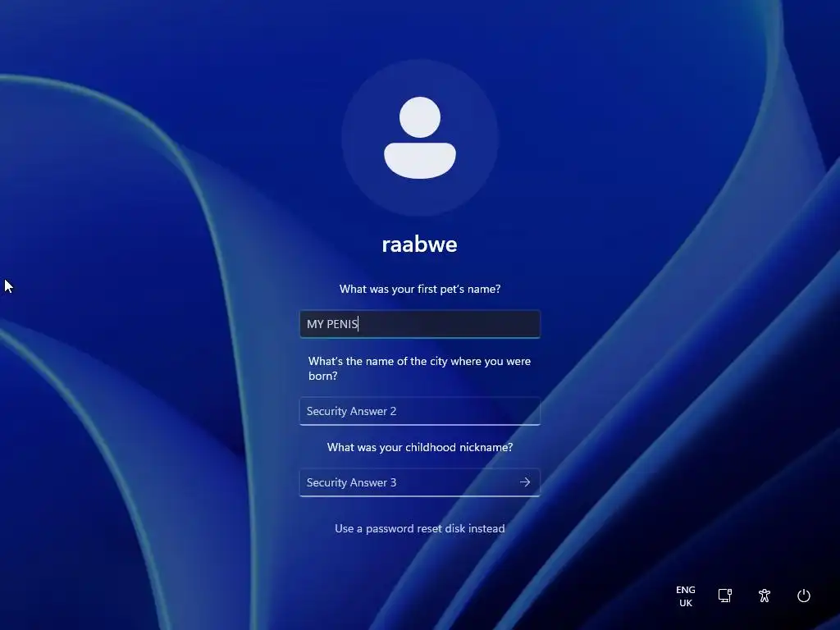Open the Accessibility options icon

[x=765, y=596]
